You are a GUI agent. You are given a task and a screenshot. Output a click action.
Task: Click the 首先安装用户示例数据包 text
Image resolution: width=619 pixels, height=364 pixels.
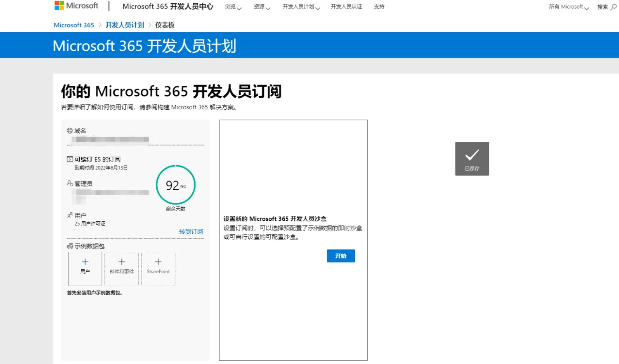coord(95,293)
